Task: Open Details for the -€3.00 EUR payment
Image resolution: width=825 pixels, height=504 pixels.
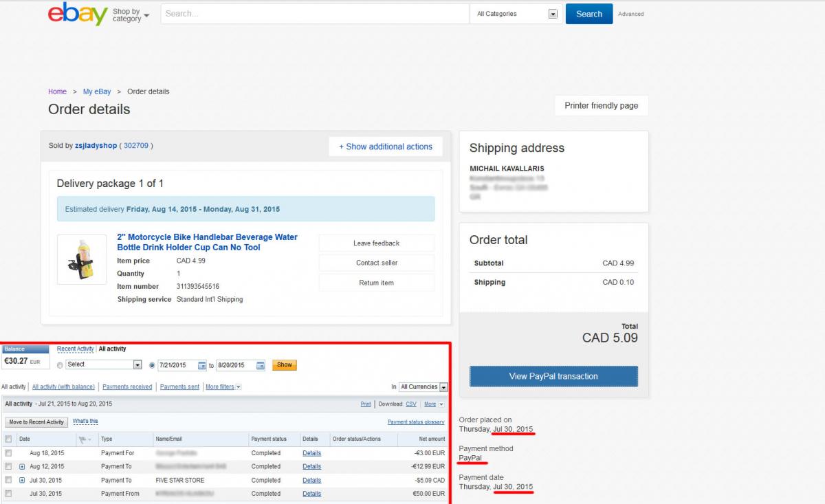Action: coord(311,453)
